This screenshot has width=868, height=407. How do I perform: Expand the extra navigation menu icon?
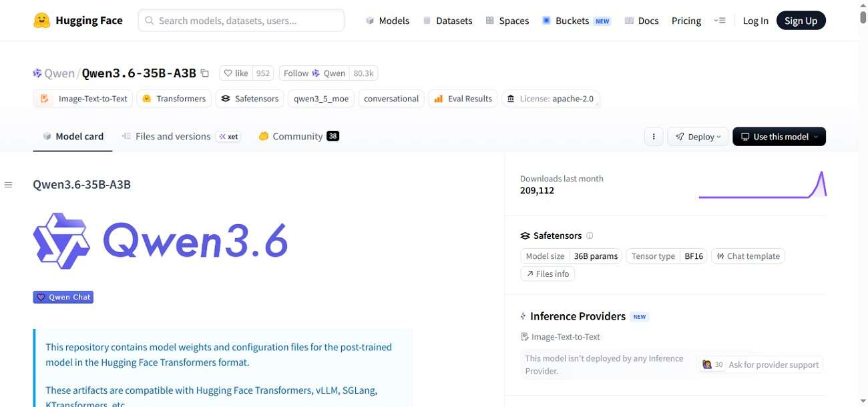click(x=719, y=21)
